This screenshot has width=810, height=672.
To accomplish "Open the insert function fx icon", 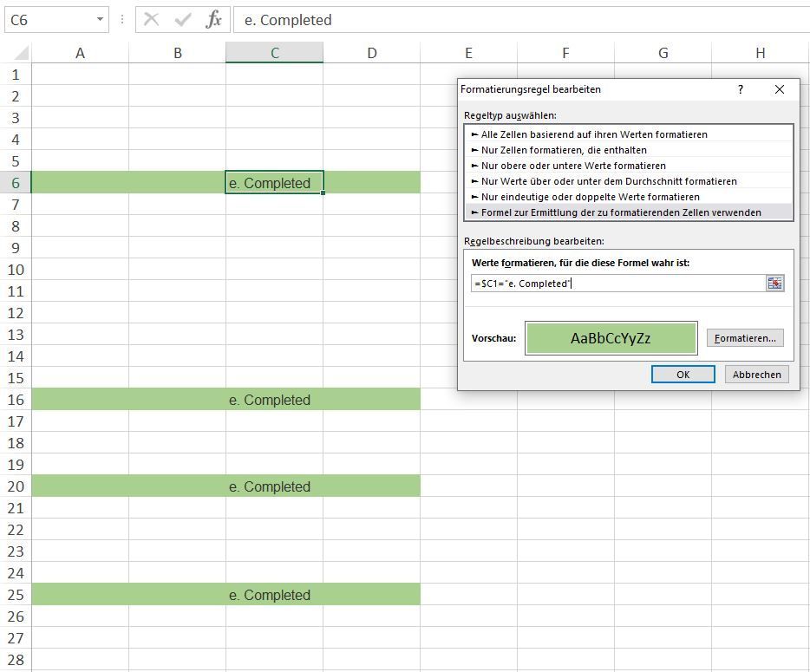I will [x=213, y=20].
